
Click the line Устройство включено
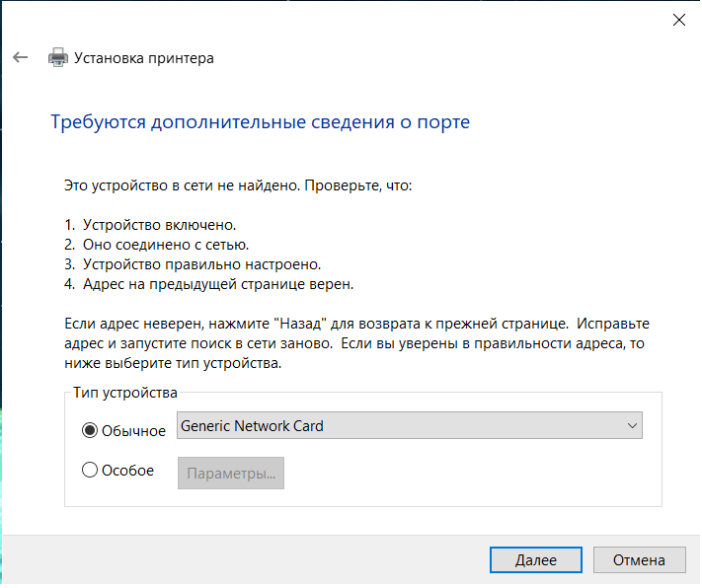[159, 224]
